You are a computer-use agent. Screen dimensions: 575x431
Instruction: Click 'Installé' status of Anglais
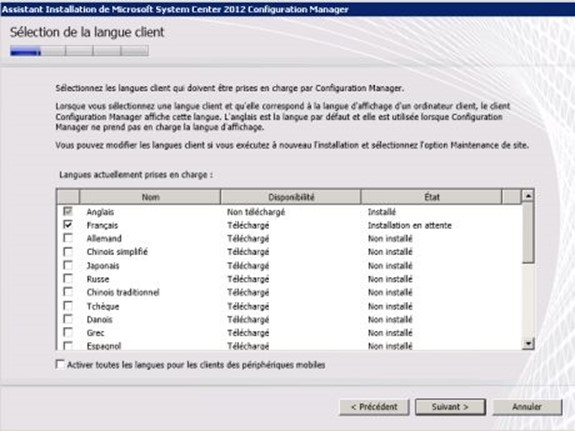tap(382, 212)
